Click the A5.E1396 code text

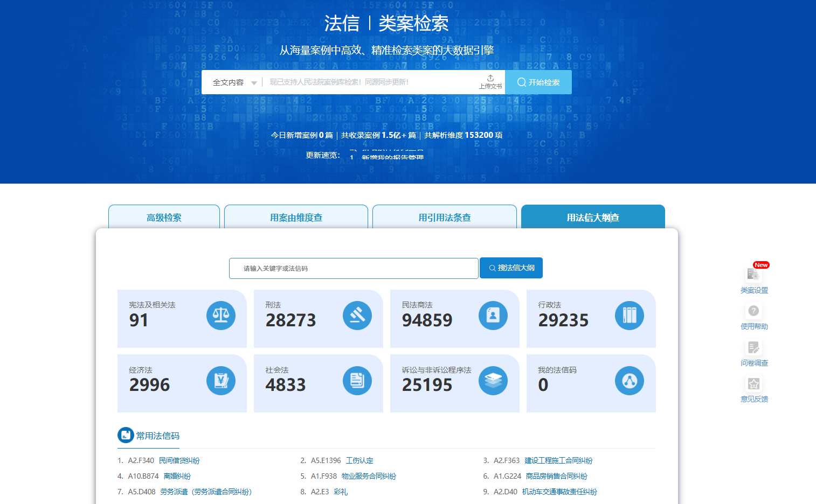tap(326, 460)
